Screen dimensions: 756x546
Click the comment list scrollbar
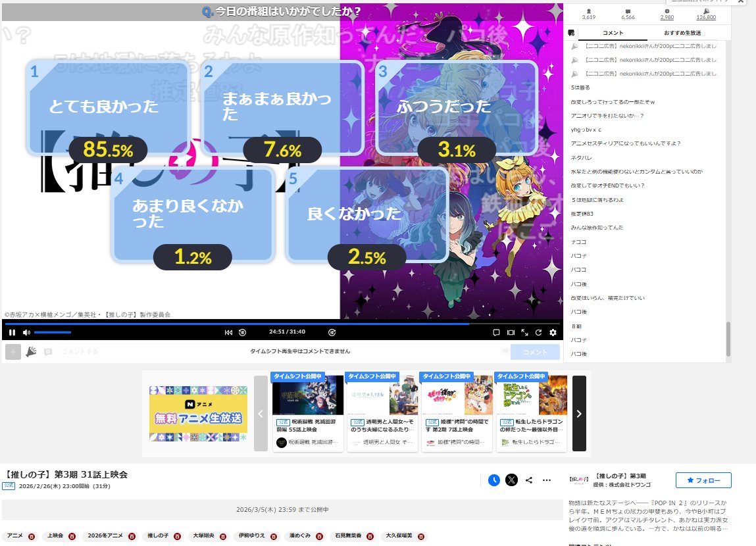[728, 339]
